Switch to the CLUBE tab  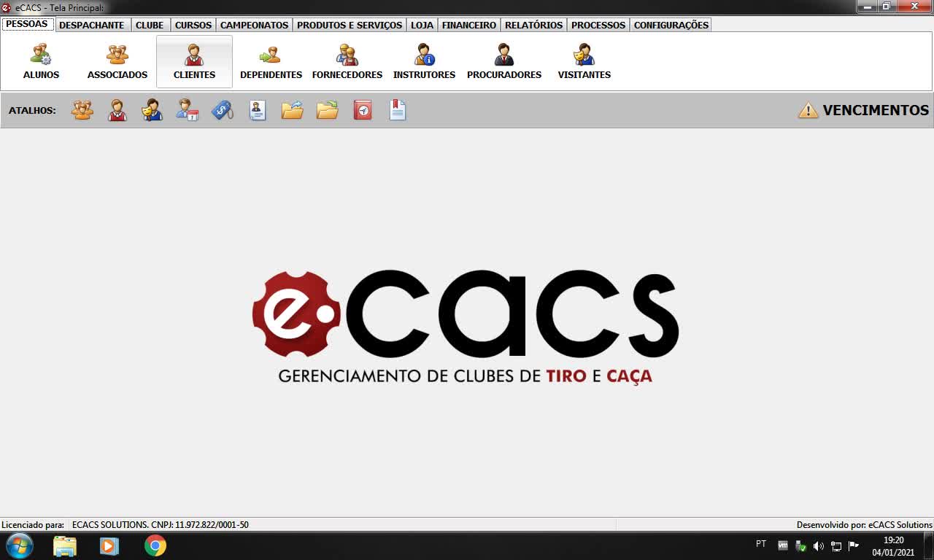tap(150, 25)
